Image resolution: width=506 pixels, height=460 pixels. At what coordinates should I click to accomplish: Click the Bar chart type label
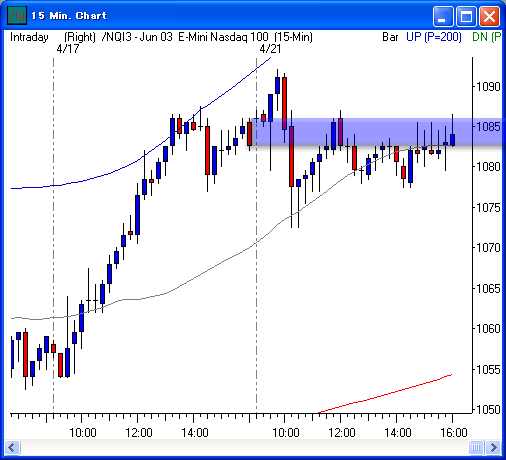pos(390,37)
